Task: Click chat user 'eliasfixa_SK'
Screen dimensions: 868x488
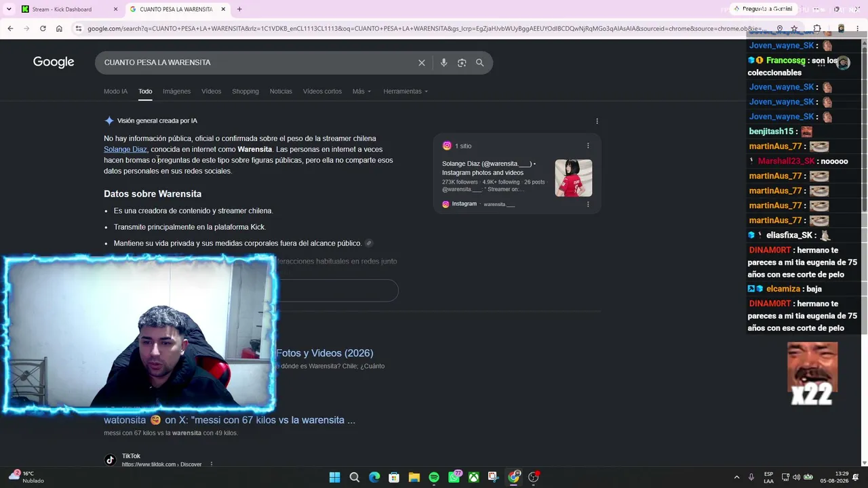Action: [x=789, y=235]
